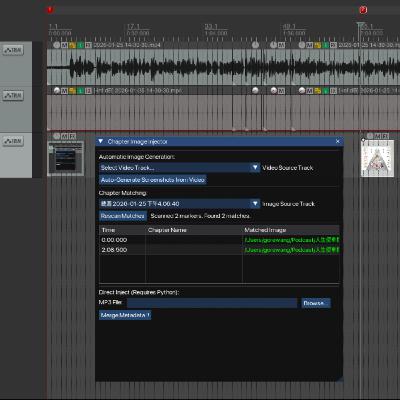Click the screenshot thumbnail on track three
The height and width of the screenshot is (400, 400).
(66, 158)
